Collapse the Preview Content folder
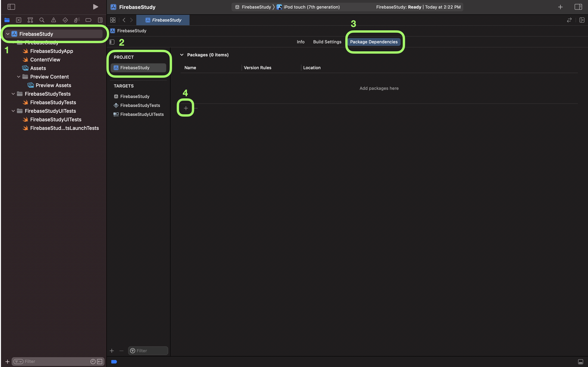Viewport: 588px width, 367px height. pos(19,77)
